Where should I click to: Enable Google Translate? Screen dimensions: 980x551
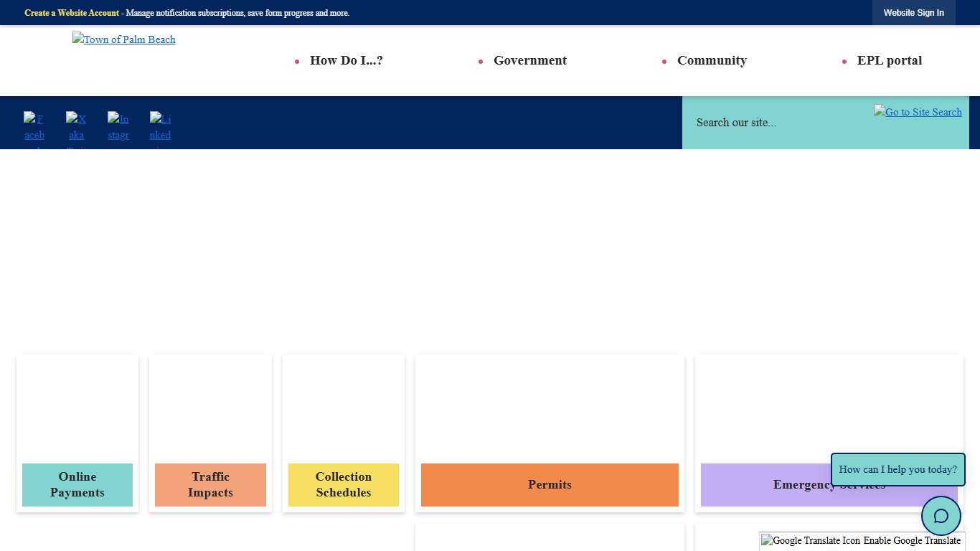[911, 541]
